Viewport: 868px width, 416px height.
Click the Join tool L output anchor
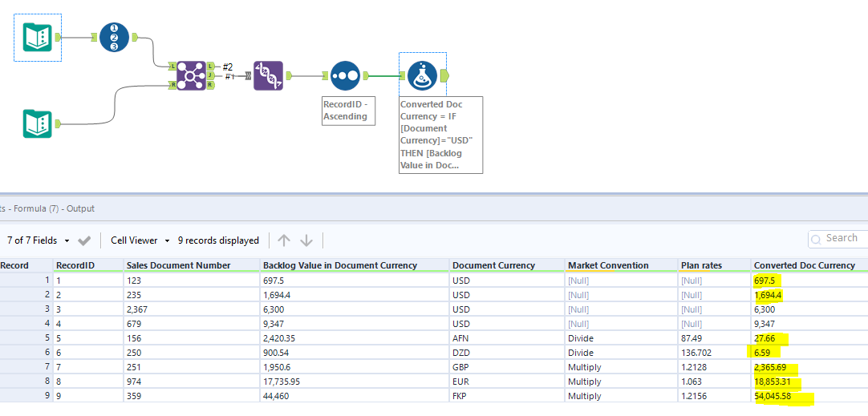point(210,67)
